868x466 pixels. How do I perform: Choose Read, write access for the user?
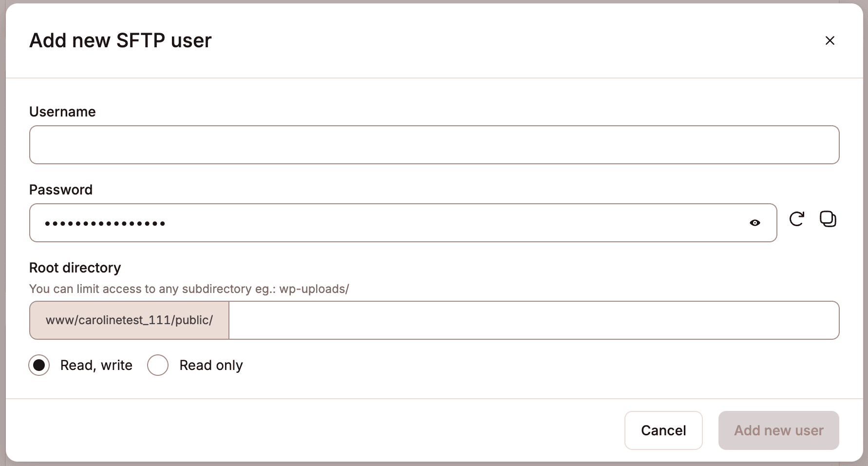[x=39, y=365]
